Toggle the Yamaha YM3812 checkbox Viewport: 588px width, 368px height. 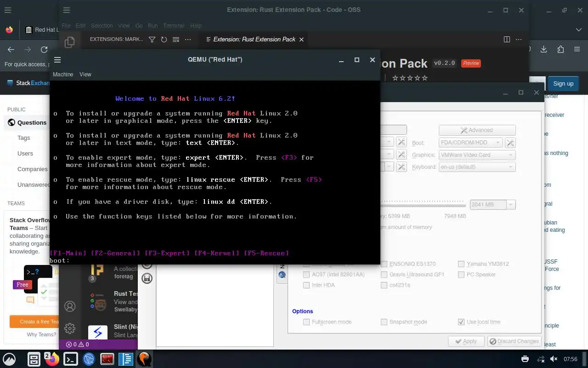coord(461,264)
